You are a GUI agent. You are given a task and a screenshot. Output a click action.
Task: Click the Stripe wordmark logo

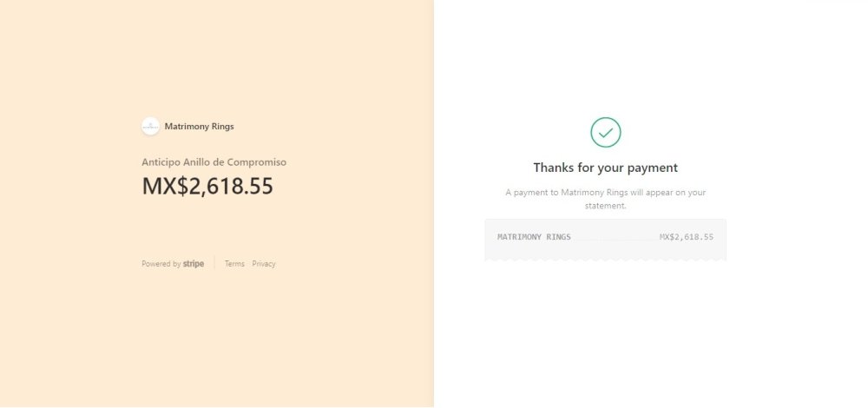(x=194, y=264)
